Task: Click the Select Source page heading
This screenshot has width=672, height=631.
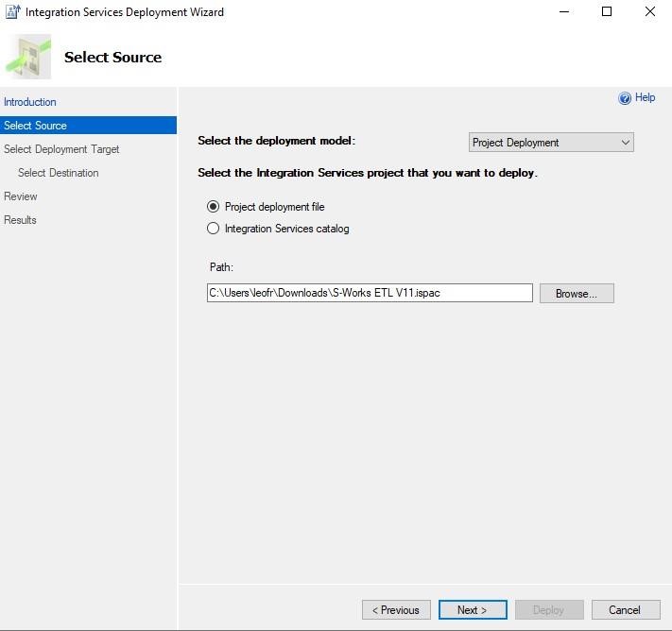Action: [113, 57]
